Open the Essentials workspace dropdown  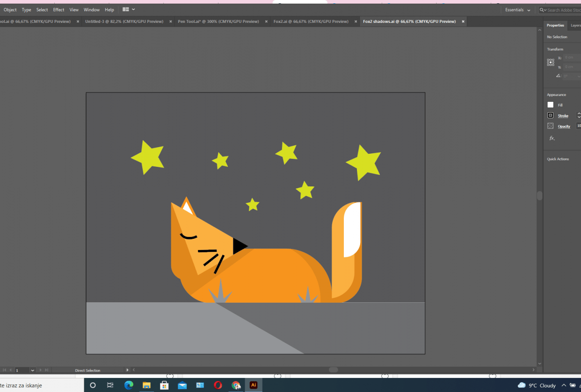coord(517,9)
